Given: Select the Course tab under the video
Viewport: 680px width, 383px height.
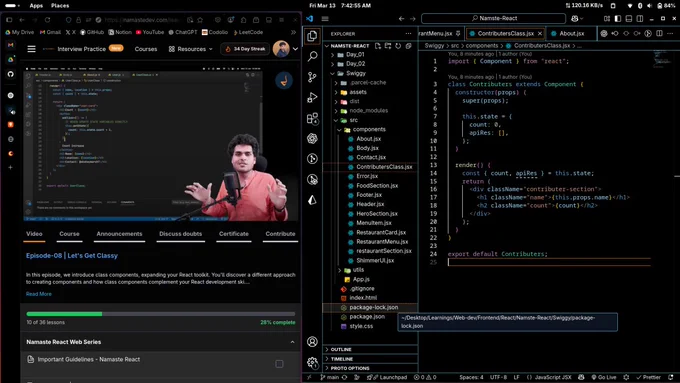Looking at the screenshot, I should click(x=69, y=234).
